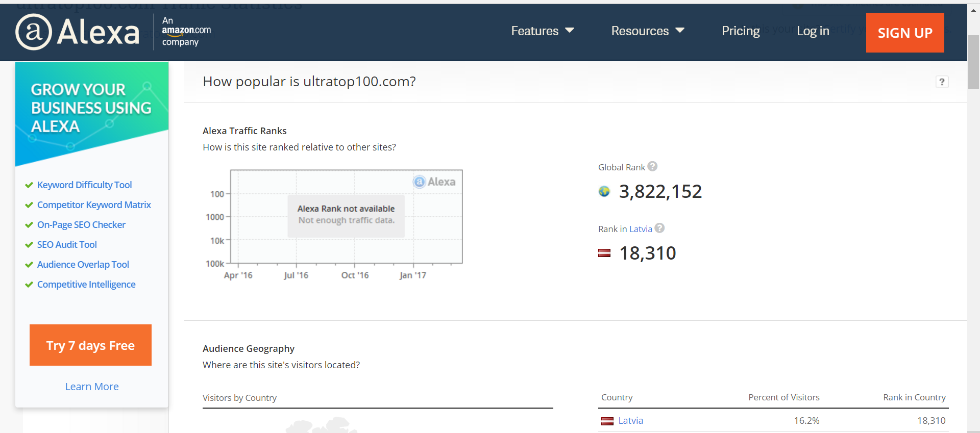Click the Alexa watermark logo in chart

coord(434,182)
